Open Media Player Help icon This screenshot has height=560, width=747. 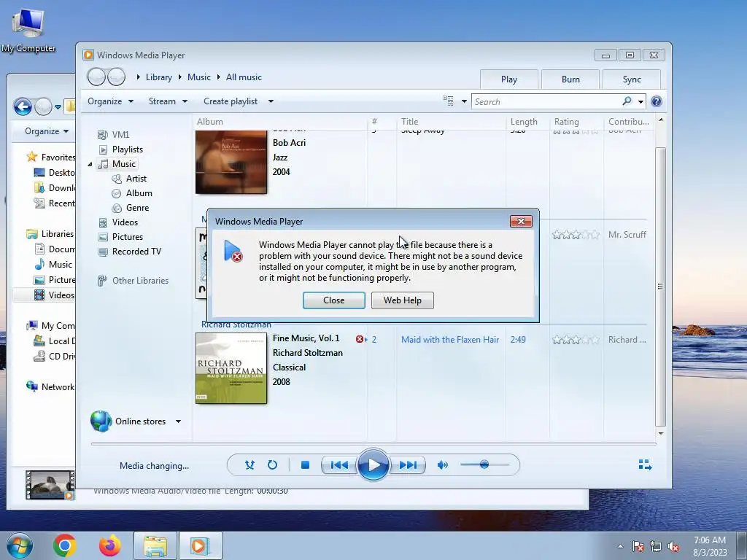click(656, 101)
